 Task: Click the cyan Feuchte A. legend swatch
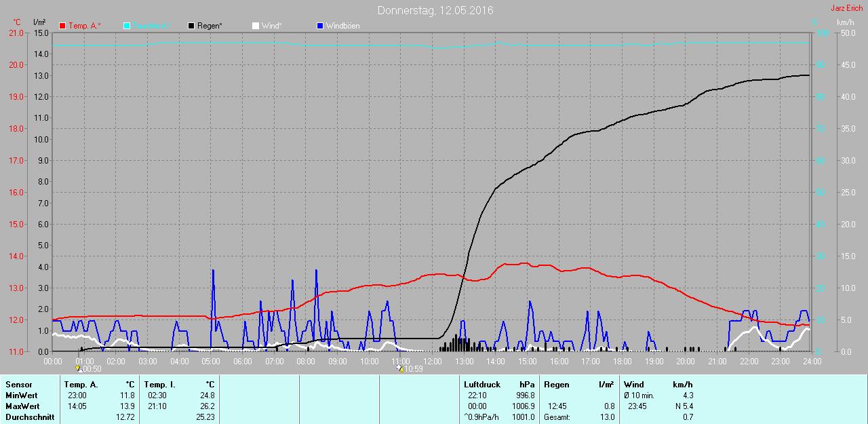click(127, 26)
